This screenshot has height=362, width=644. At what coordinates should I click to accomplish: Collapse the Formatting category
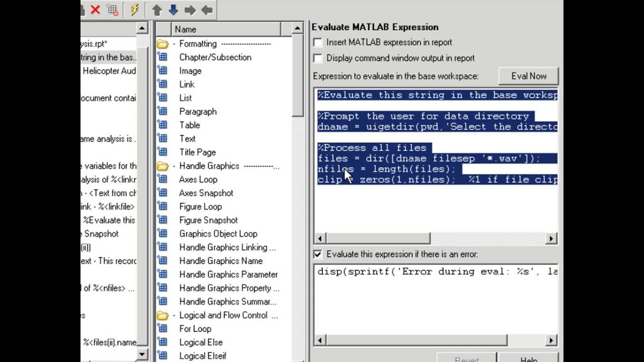(x=174, y=44)
